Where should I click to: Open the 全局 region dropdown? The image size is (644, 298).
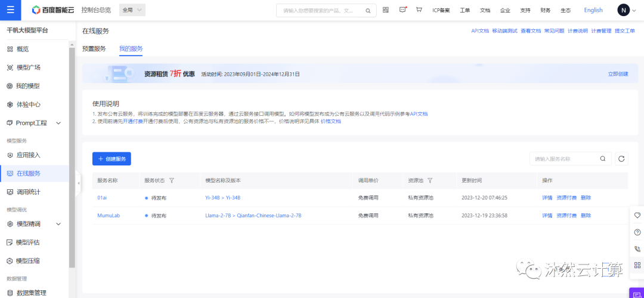coord(132,10)
